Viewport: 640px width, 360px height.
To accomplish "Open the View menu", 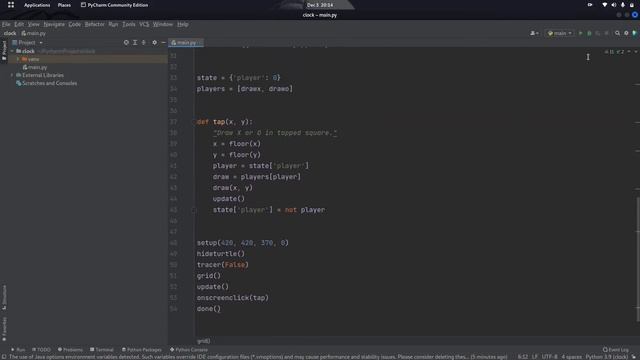I will click(x=33, y=24).
